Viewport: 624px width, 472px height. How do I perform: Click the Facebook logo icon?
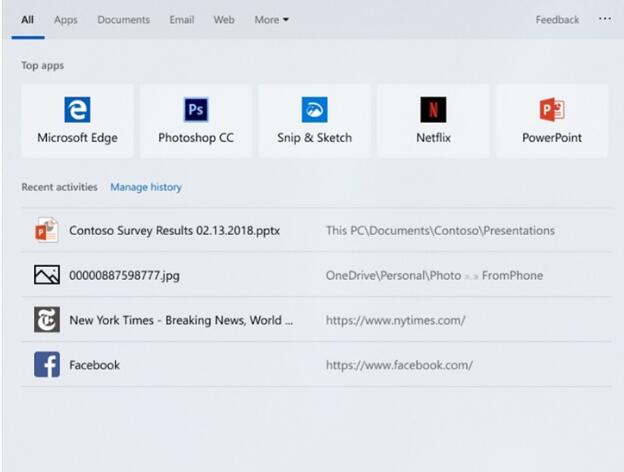point(47,365)
